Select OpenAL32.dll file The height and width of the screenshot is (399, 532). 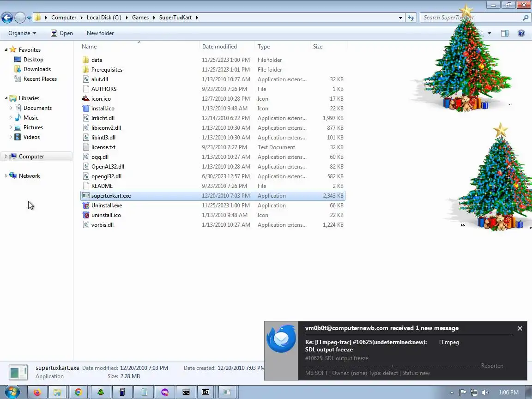[108, 167]
